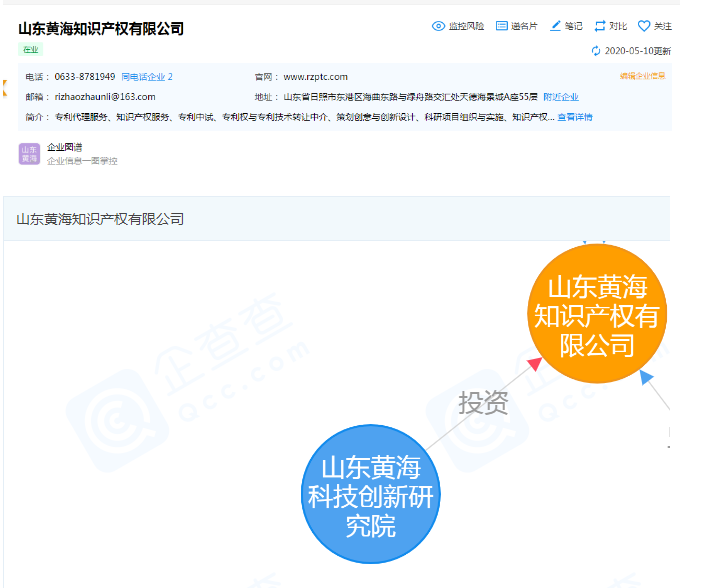
Task: Click the 投资 relationship label on the arrow
Action: click(483, 403)
